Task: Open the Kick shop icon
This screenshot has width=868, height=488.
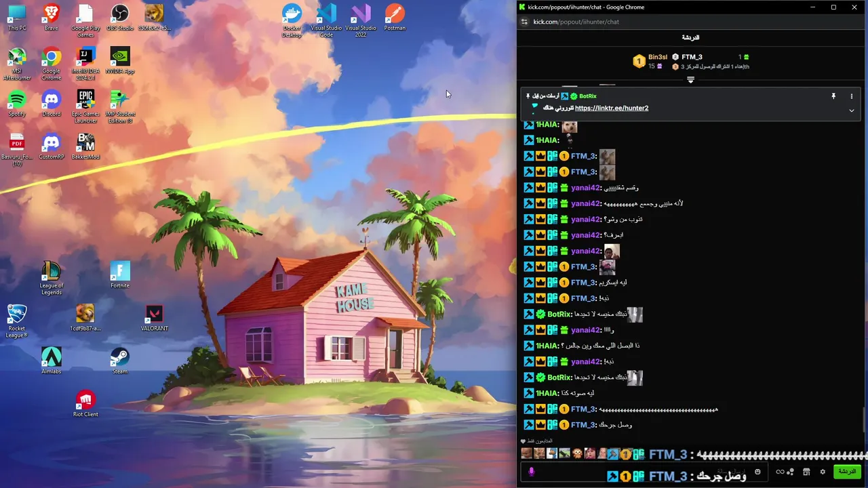Action: coord(806,472)
